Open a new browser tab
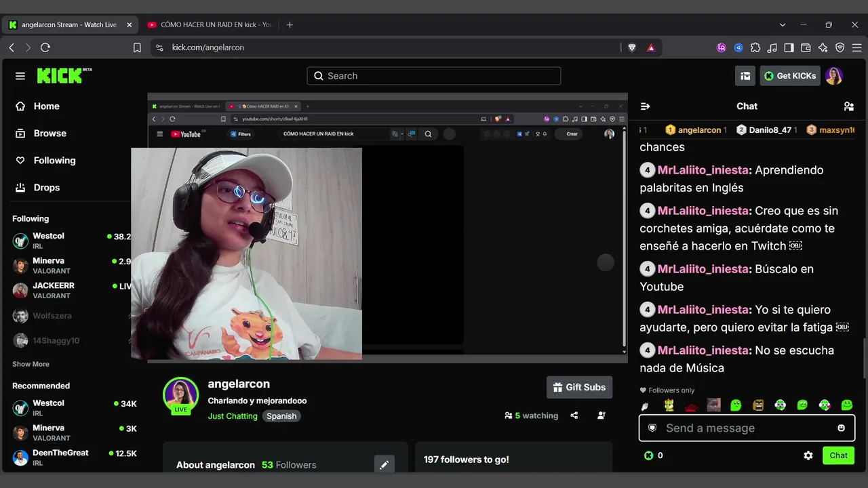This screenshot has height=488, width=868. point(290,25)
